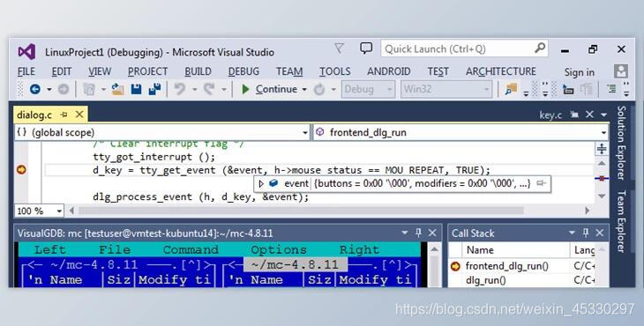The height and width of the screenshot is (326, 644).
Task: Click the Redo arrow icon
Action: pyautogui.click(x=209, y=89)
